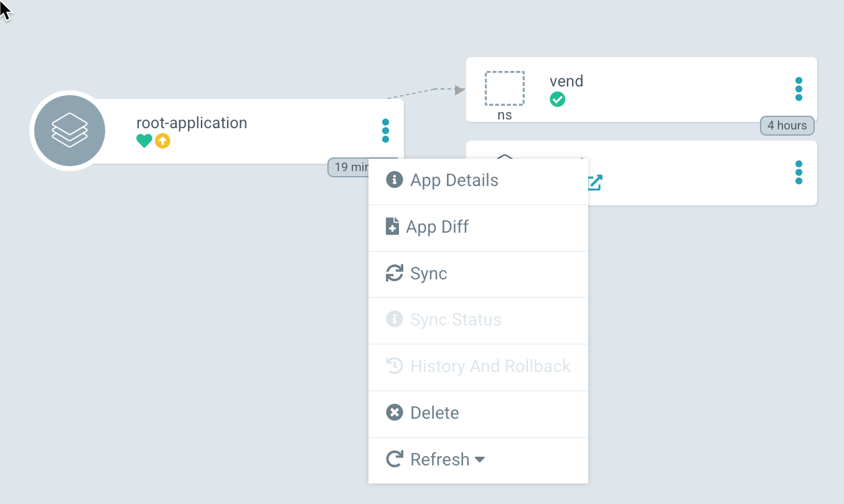Click the vend application title
Image resolution: width=844 pixels, height=504 pixels.
[566, 81]
